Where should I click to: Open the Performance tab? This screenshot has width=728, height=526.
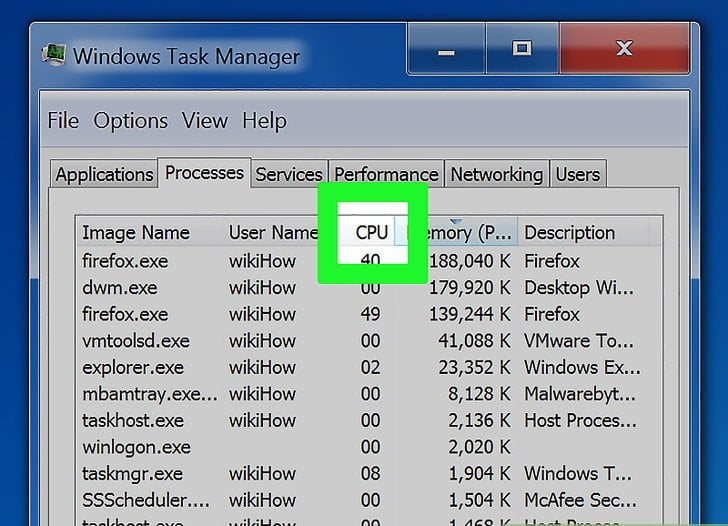point(386,175)
